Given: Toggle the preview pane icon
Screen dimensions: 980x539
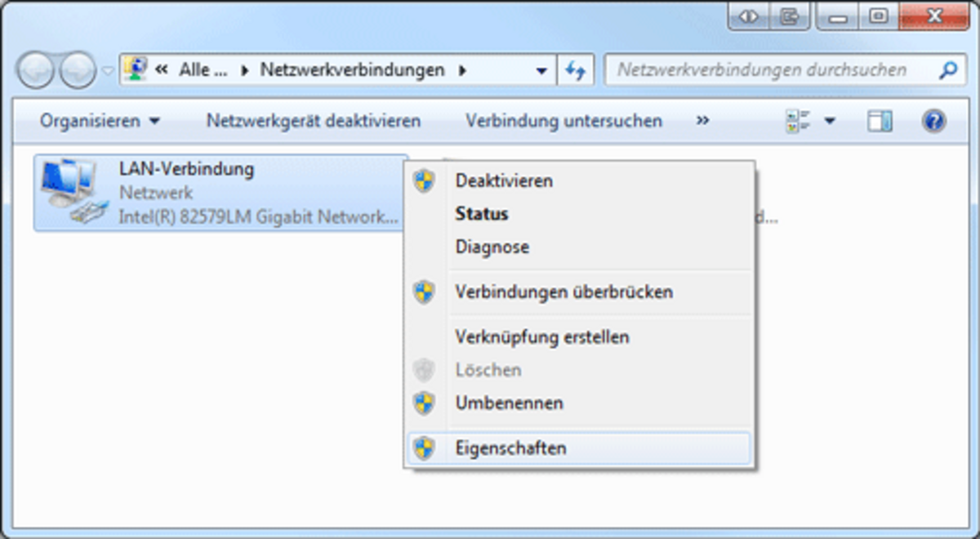Looking at the screenshot, I should [x=880, y=122].
